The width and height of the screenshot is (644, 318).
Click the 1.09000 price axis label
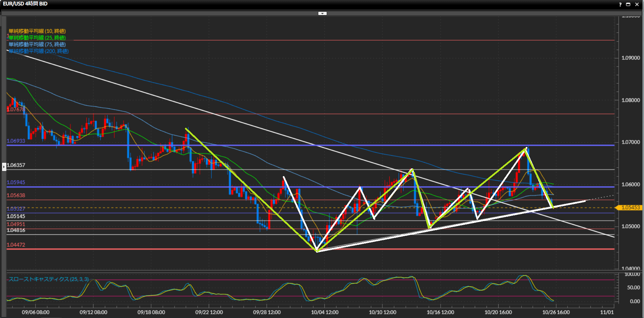[x=631, y=58]
